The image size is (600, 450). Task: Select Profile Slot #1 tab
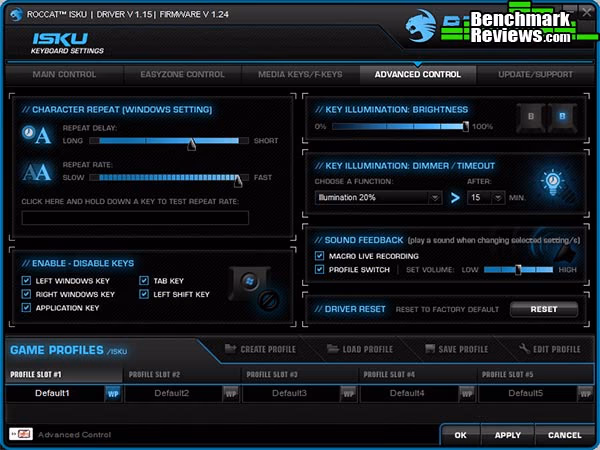(x=64, y=374)
